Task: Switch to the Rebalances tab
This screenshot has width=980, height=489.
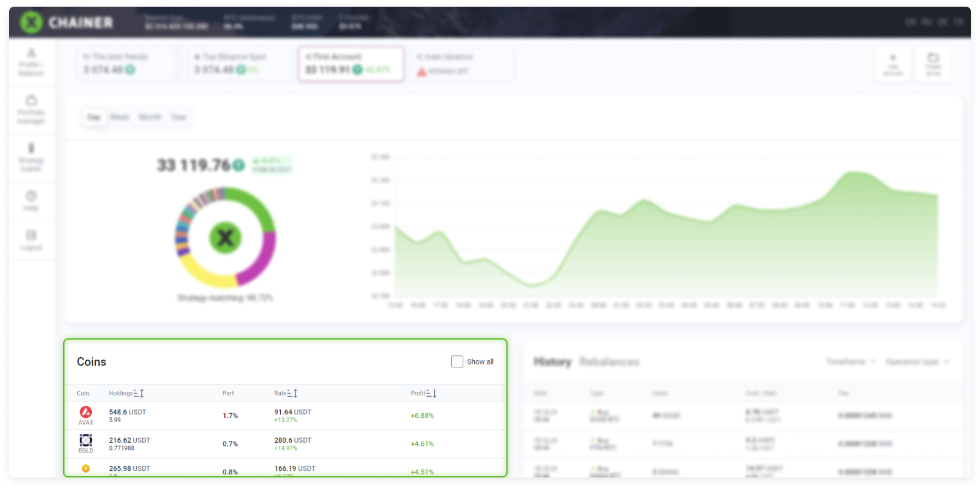Action: tap(609, 361)
